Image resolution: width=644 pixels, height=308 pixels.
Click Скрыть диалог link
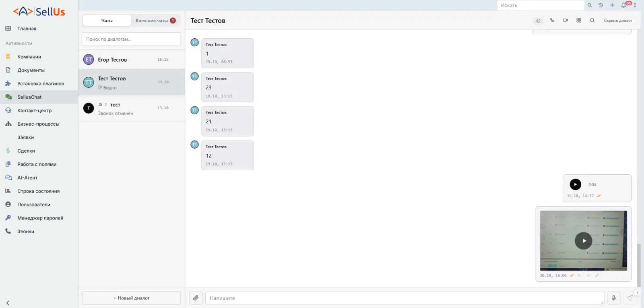click(x=618, y=21)
